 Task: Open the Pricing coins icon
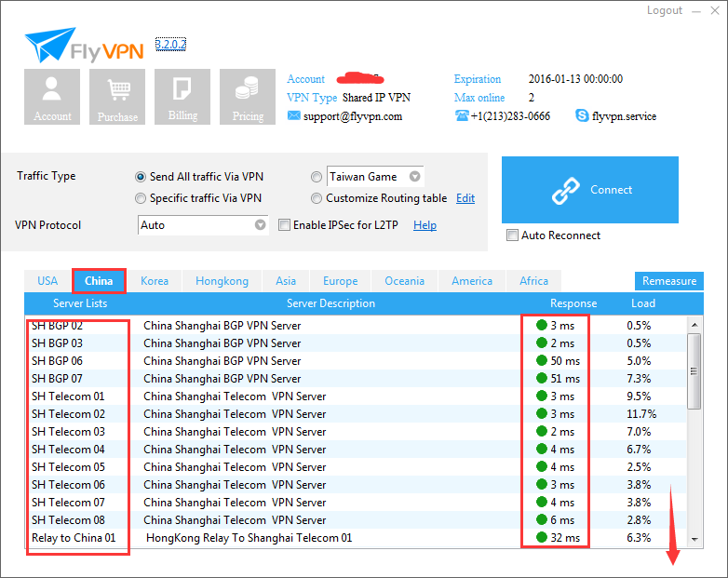pos(248,97)
